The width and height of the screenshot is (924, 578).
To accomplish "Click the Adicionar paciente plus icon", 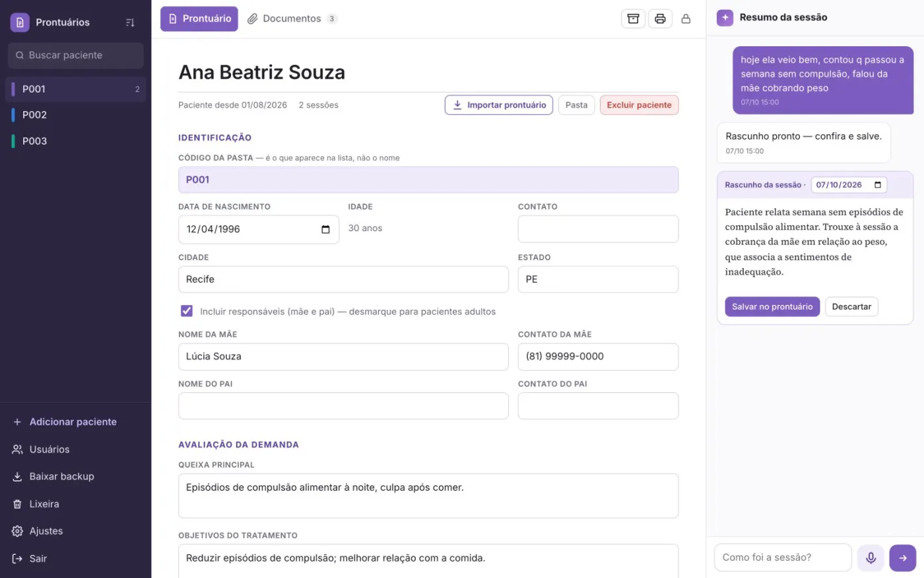I will coord(18,422).
